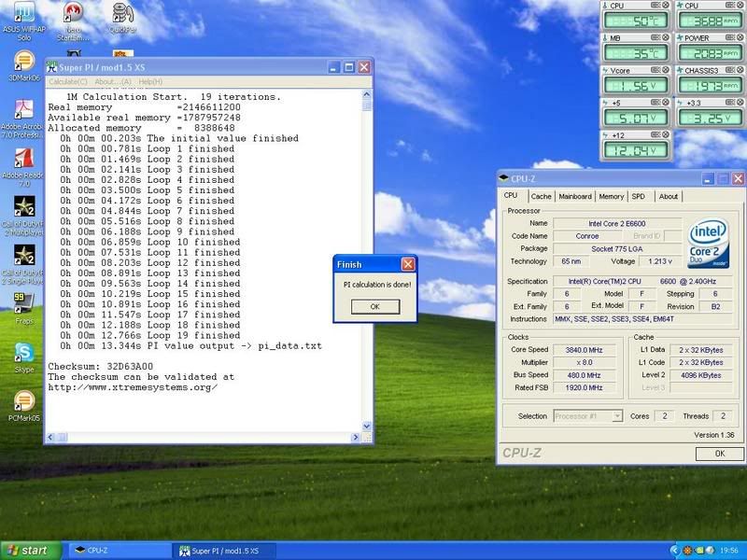747x560 pixels.
Task: Switch to the Memory tab in CPU-Z
Action: coord(612,196)
